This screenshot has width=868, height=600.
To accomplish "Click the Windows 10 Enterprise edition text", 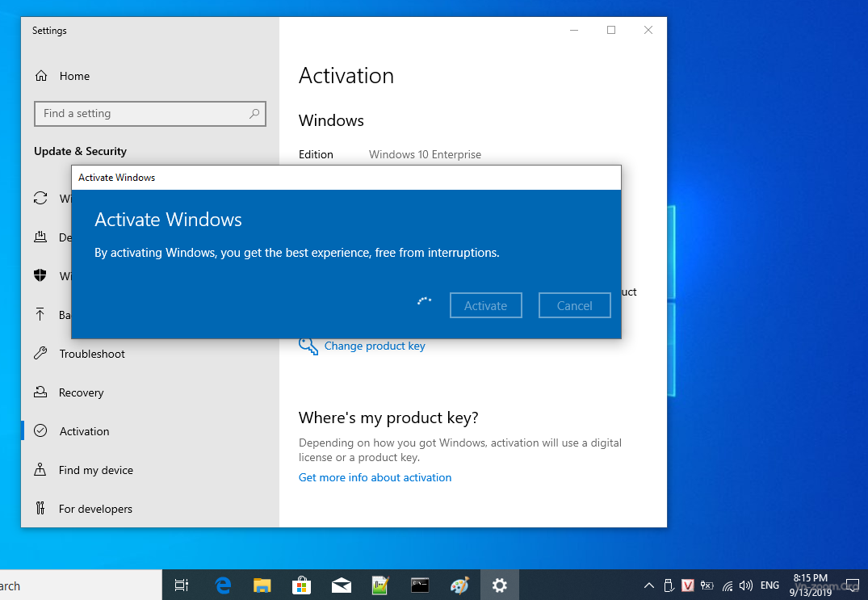I will 426,154.
